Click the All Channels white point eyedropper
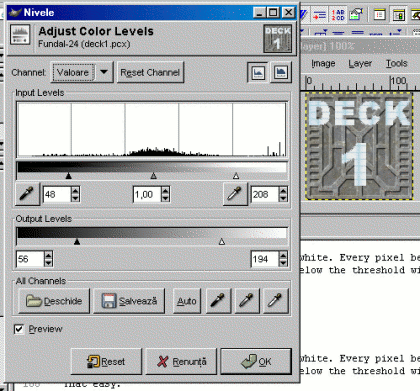 pyautogui.click(x=276, y=301)
